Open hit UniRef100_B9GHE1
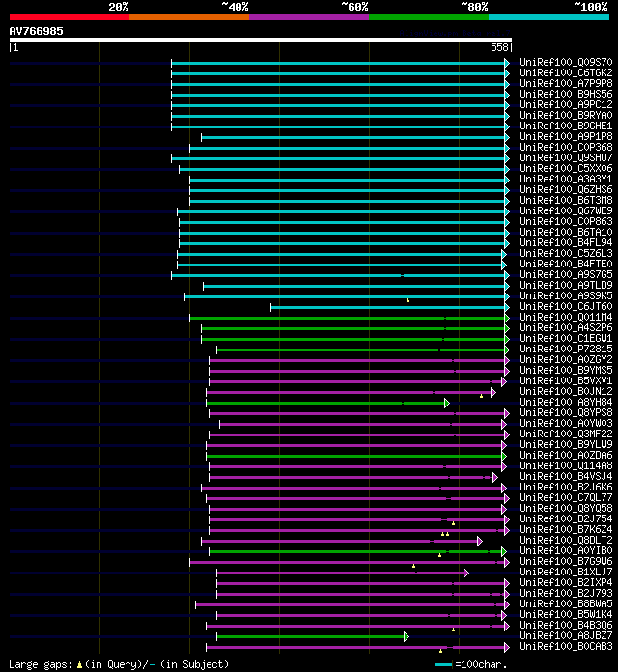 566,126
